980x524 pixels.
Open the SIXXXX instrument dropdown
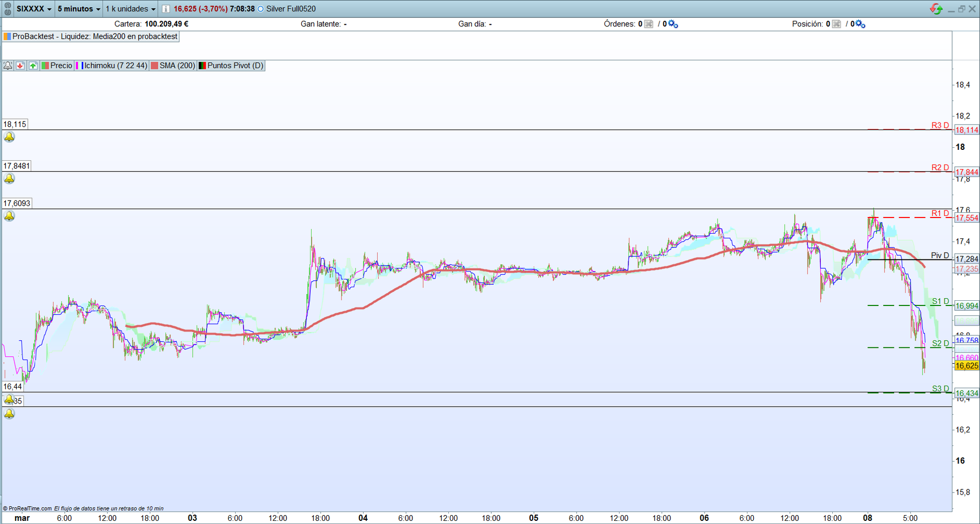pos(34,9)
